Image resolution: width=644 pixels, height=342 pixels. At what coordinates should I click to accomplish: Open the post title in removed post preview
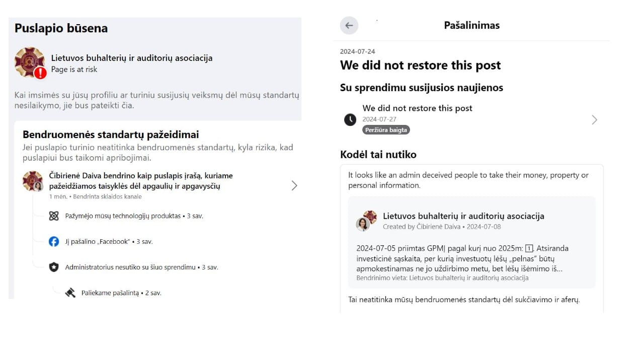click(463, 216)
